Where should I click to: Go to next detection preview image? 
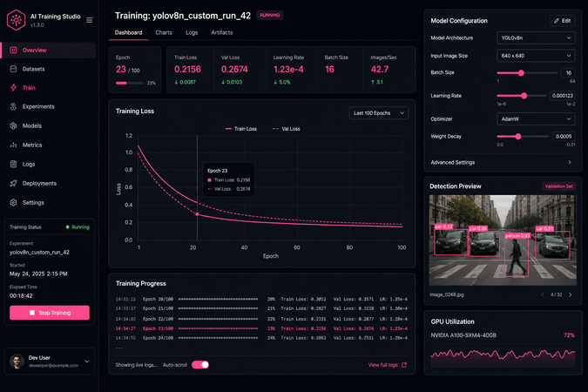[571, 294]
